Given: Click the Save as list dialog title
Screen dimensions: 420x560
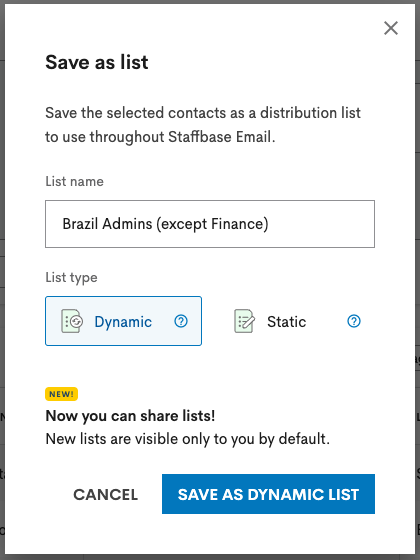Looking at the screenshot, I should [96, 62].
